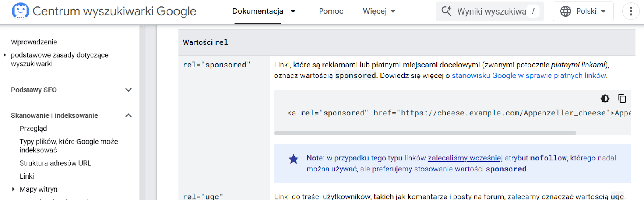Click the sponsored anchor code line

[x=459, y=113]
